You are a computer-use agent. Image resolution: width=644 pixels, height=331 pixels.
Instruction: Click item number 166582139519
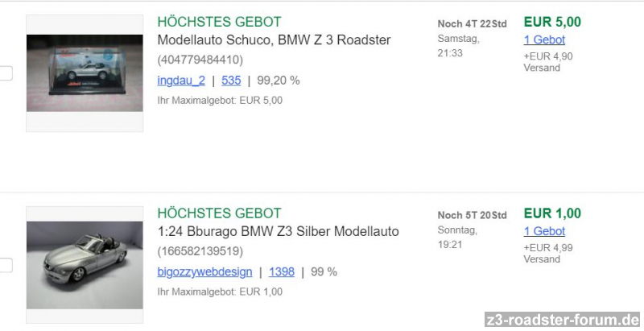(200, 251)
